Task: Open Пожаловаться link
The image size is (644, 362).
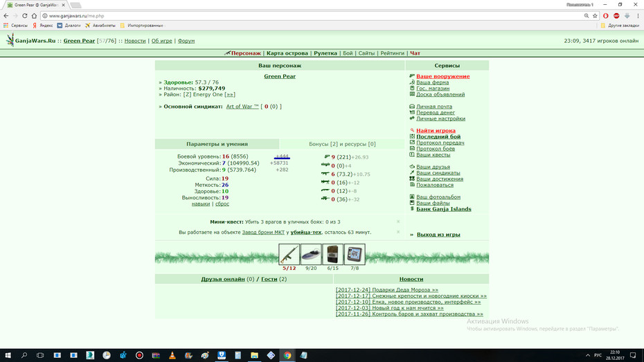Action: (x=435, y=185)
